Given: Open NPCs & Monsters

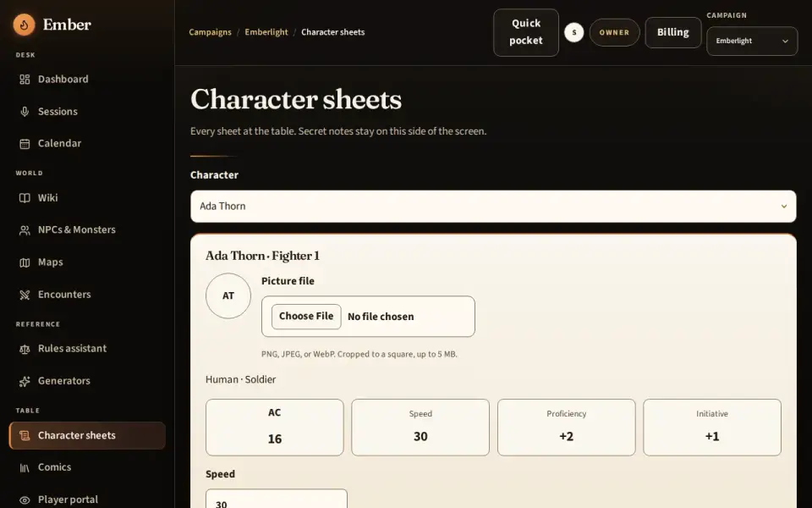Looking at the screenshot, I should (x=87, y=230).
